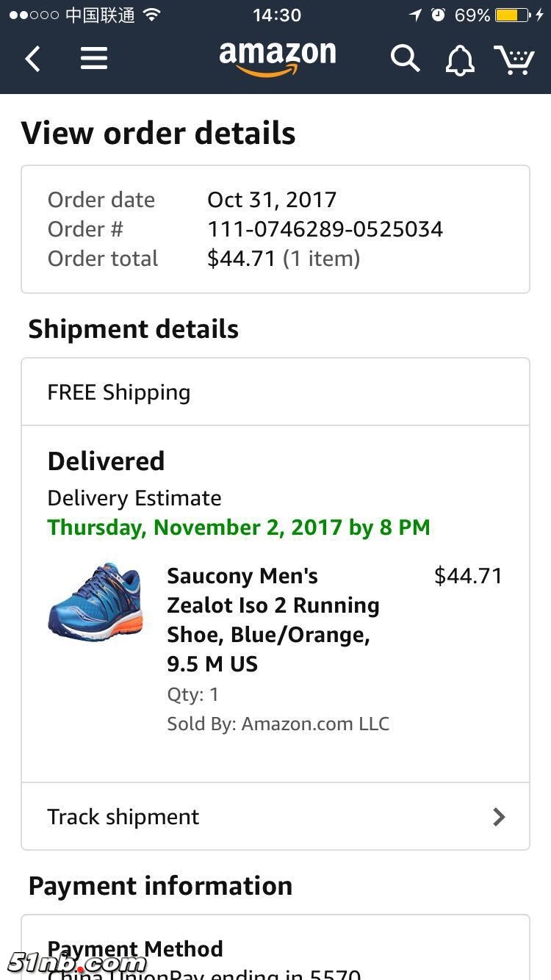Tap the back arrow icon
This screenshot has width=551, height=980.
pyautogui.click(x=33, y=59)
